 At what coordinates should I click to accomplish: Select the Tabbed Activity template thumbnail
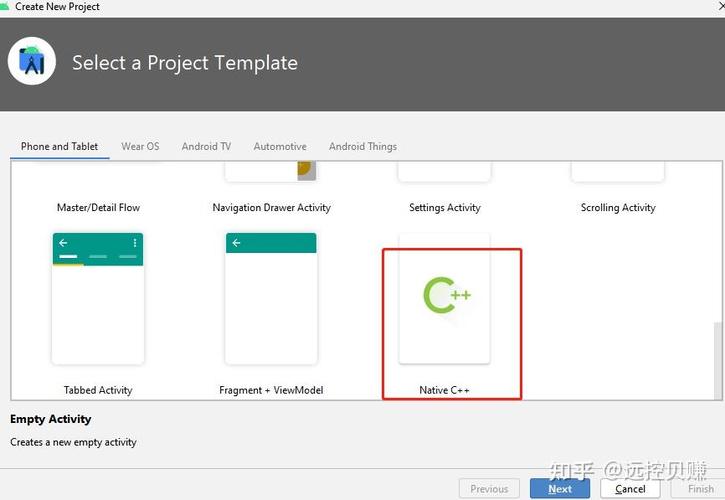click(98, 298)
